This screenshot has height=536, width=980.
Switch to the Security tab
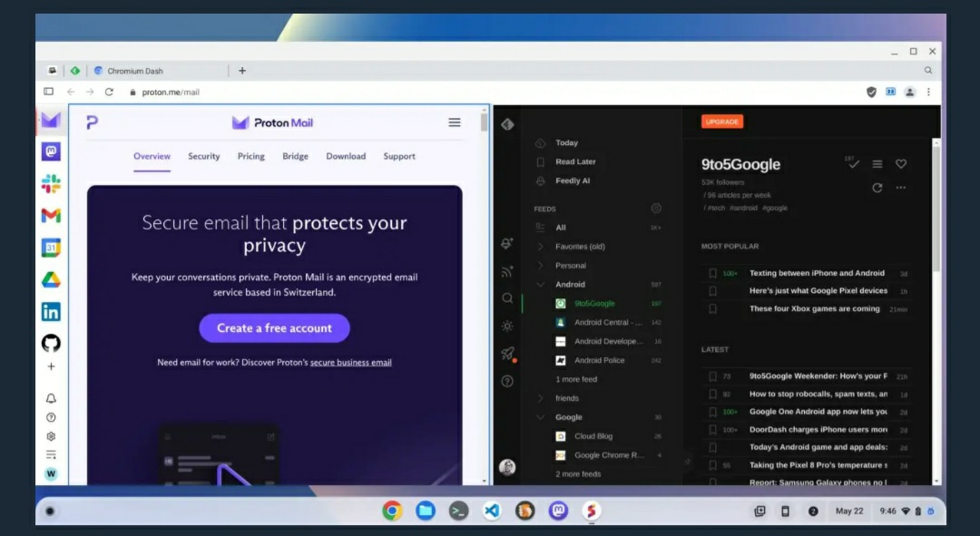click(204, 156)
